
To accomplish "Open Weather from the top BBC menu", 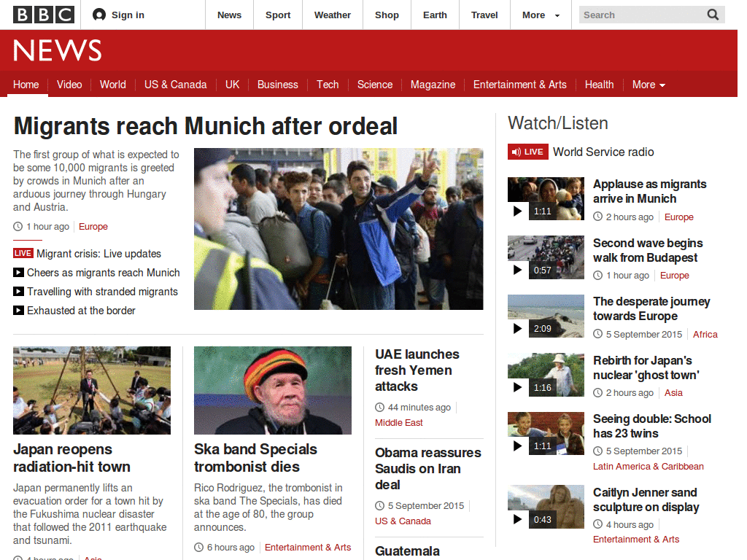I will pos(333,15).
